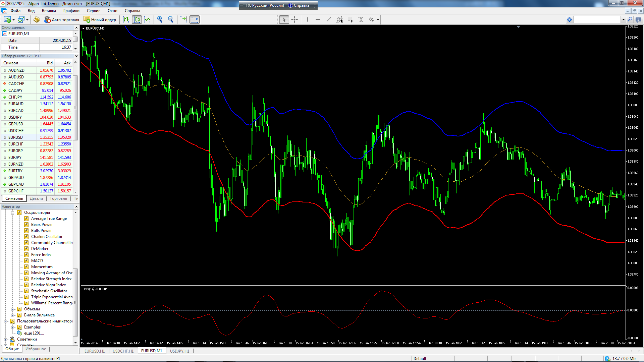Open the chart profiles icon
644x362 pixels.
point(21,19)
